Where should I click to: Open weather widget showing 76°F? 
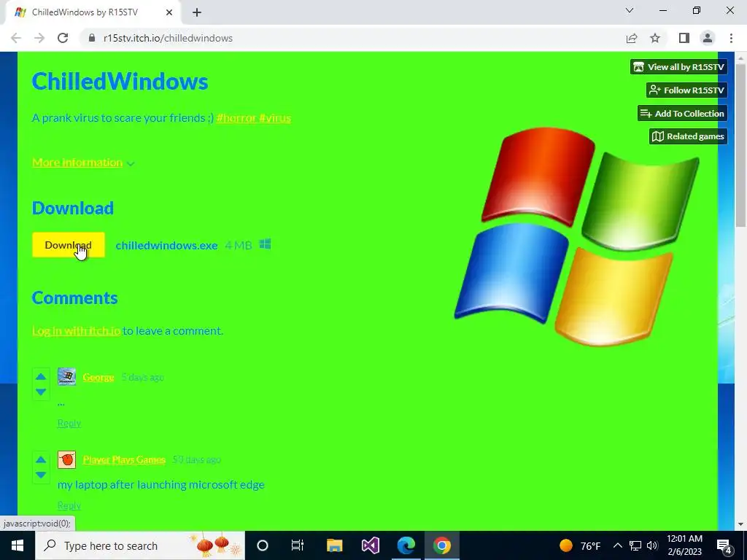[580, 545]
